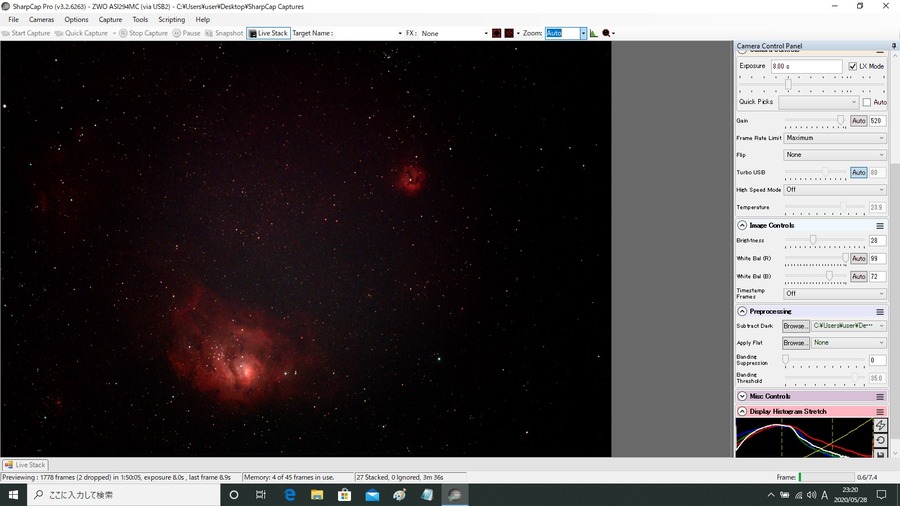Open the Timestamp Frames dropdown
Image resolution: width=900 pixels, height=506 pixels.
[835, 293]
